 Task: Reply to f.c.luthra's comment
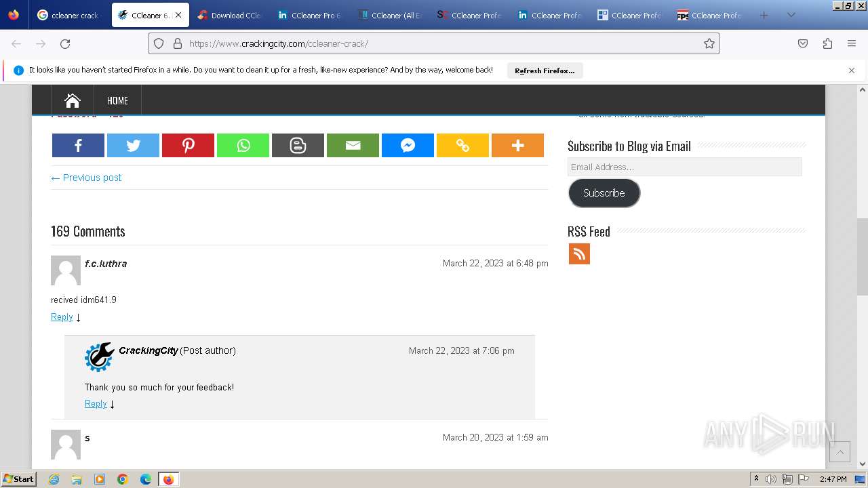(x=62, y=317)
